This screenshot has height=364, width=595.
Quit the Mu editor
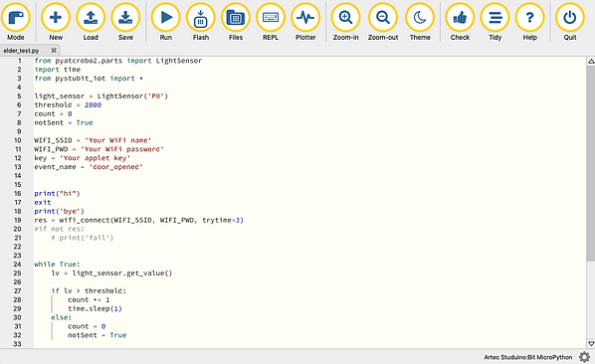(570, 22)
